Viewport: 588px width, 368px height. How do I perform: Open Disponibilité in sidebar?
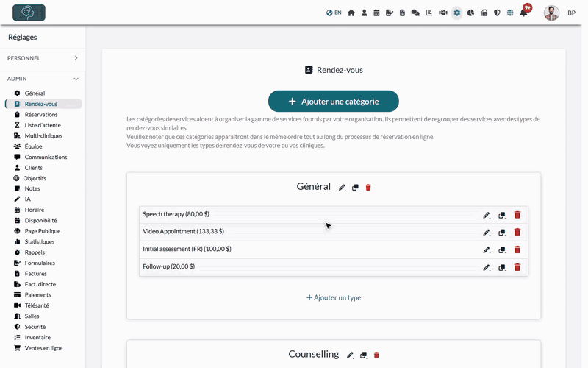coord(40,220)
